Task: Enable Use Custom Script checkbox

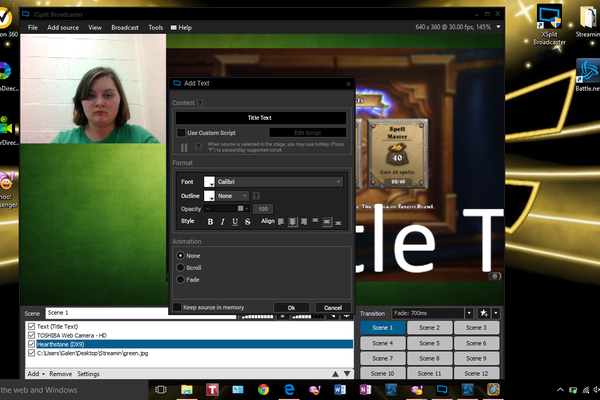Action: coord(181,132)
